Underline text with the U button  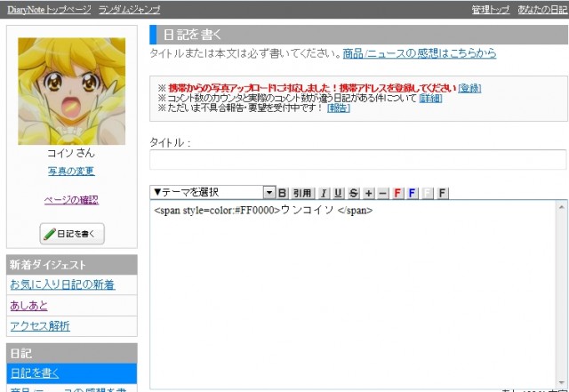338,193
